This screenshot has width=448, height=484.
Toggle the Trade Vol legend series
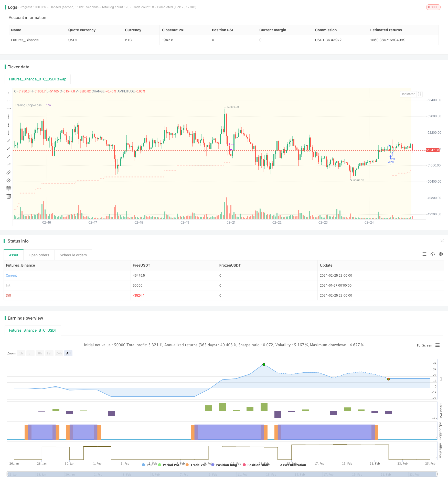tap(196, 465)
